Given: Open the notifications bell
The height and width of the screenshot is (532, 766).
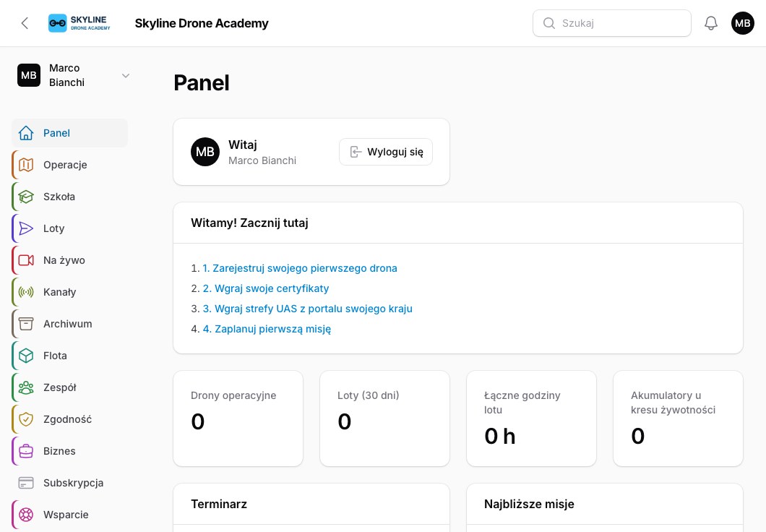Looking at the screenshot, I should click(x=711, y=23).
